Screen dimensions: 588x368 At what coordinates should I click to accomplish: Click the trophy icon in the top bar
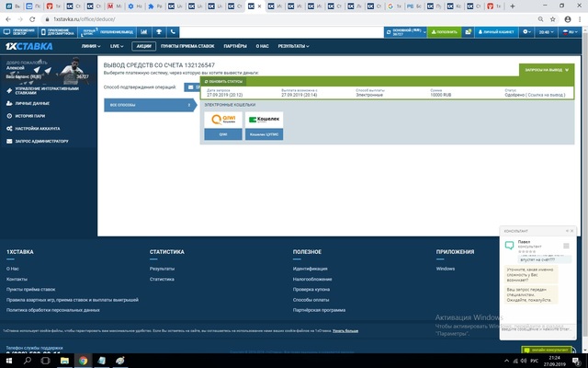pos(159,32)
